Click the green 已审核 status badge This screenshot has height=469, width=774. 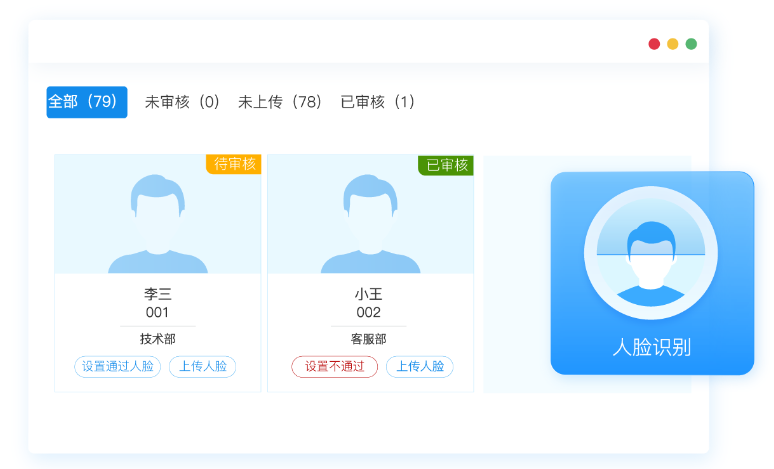click(x=446, y=164)
